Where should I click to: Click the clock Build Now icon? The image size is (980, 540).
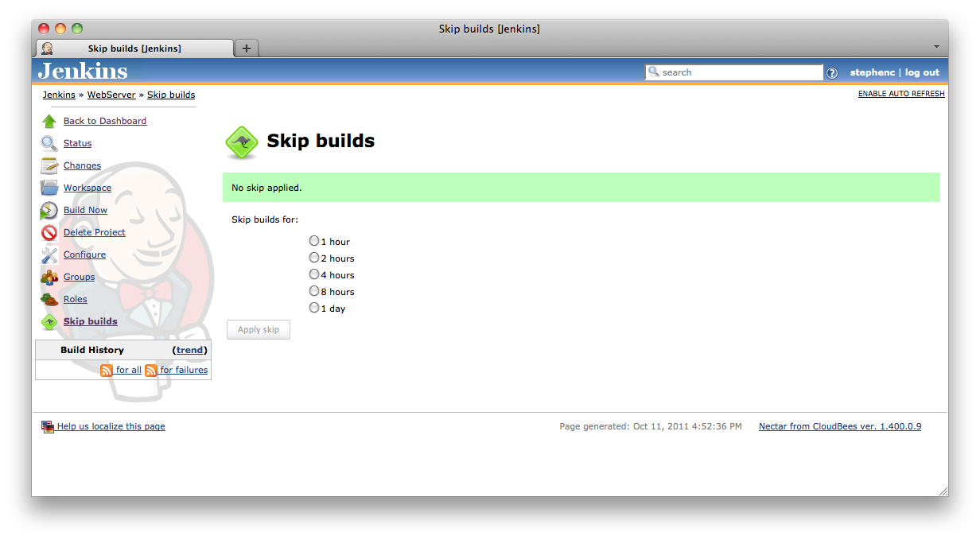click(49, 210)
